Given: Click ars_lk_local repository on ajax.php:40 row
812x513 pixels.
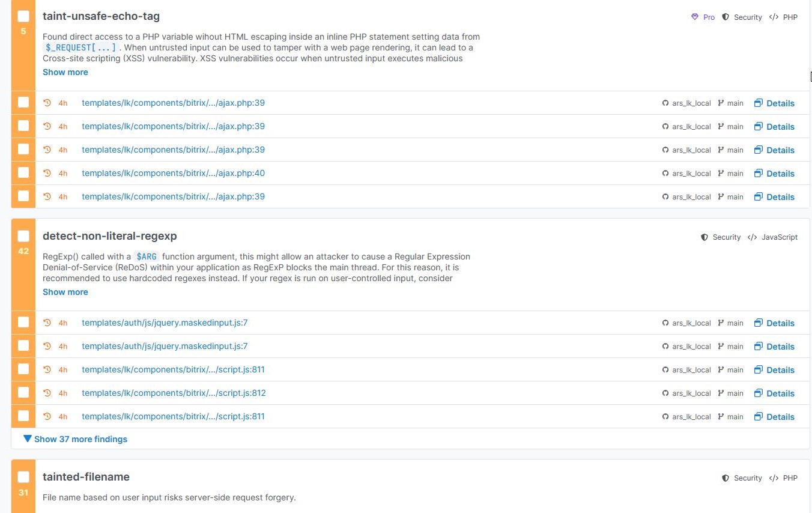Looking at the screenshot, I should point(691,174).
